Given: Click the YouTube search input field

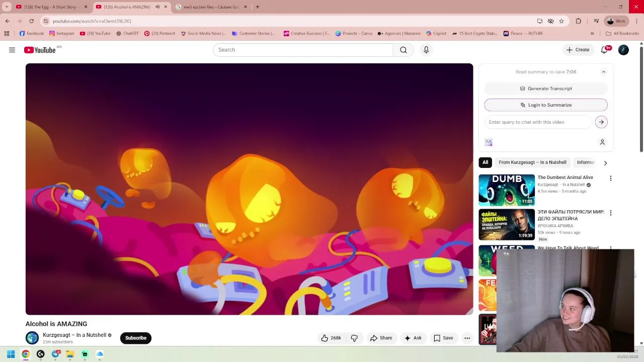Looking at the screenshot, I should pyautogui.click(x=303, y=50).
